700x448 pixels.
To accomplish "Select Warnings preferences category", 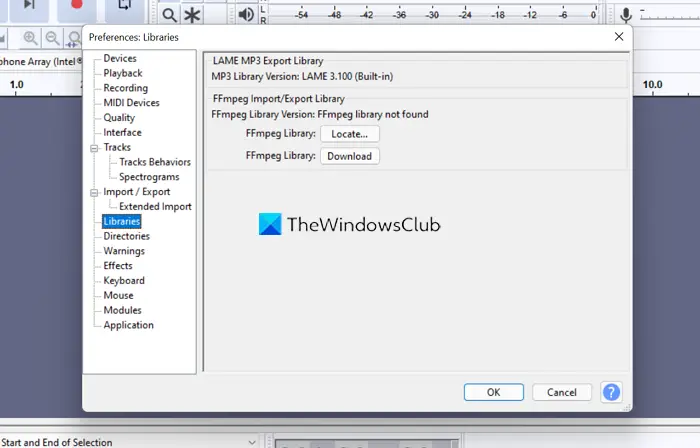I will pos(124,251).
